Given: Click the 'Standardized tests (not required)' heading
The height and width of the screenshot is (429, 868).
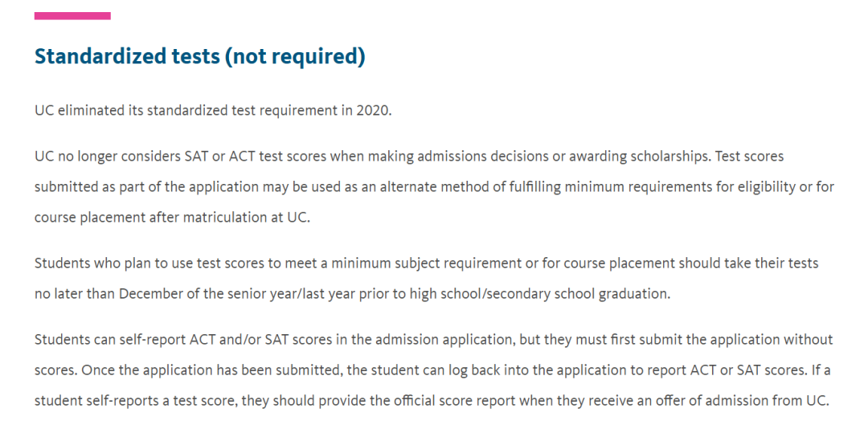Looking at the screenshot, I should (199, 56).
